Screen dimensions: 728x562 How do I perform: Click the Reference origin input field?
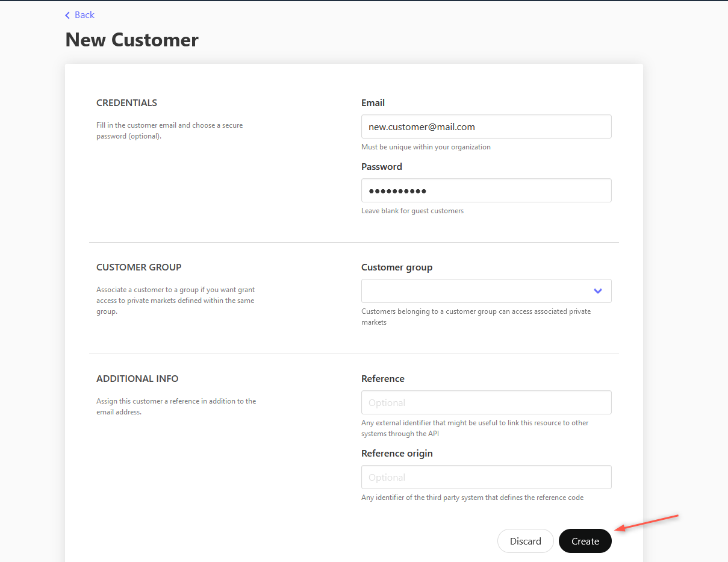coord(486,477)
